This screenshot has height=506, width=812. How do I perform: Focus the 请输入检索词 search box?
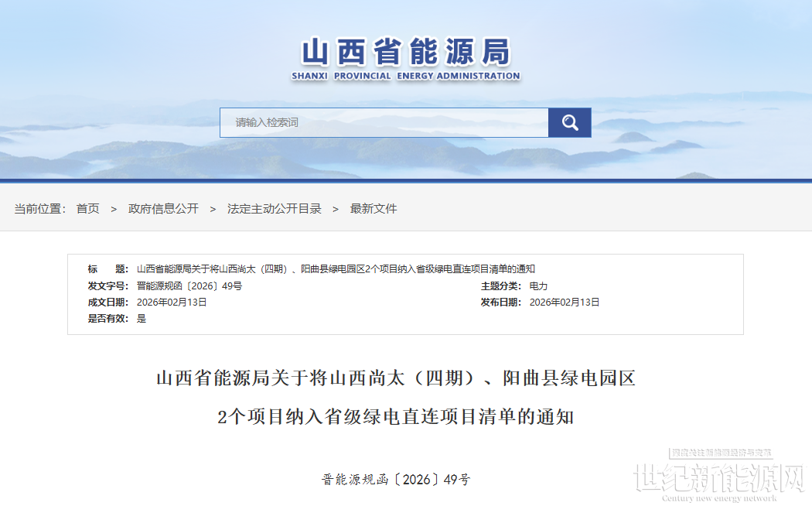coord(384,122)
